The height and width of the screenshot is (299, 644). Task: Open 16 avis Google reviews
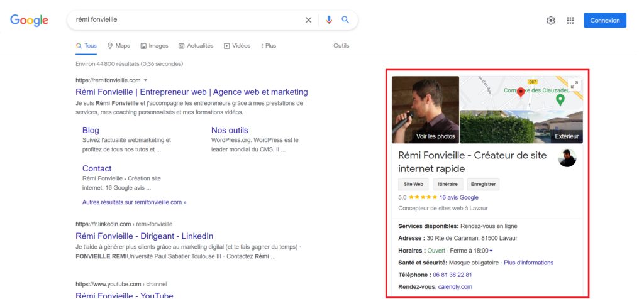click(x=458, y=197)
